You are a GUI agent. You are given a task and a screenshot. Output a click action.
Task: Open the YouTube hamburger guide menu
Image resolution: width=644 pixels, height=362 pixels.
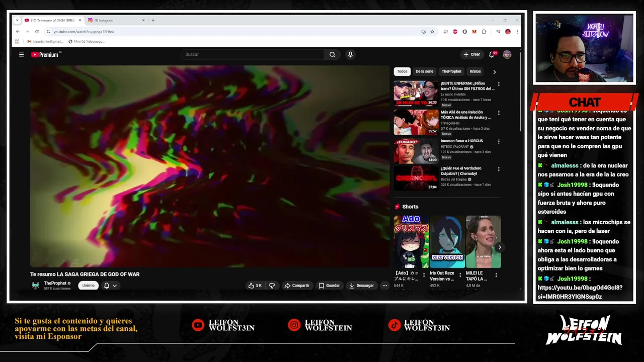pos(21,54)
